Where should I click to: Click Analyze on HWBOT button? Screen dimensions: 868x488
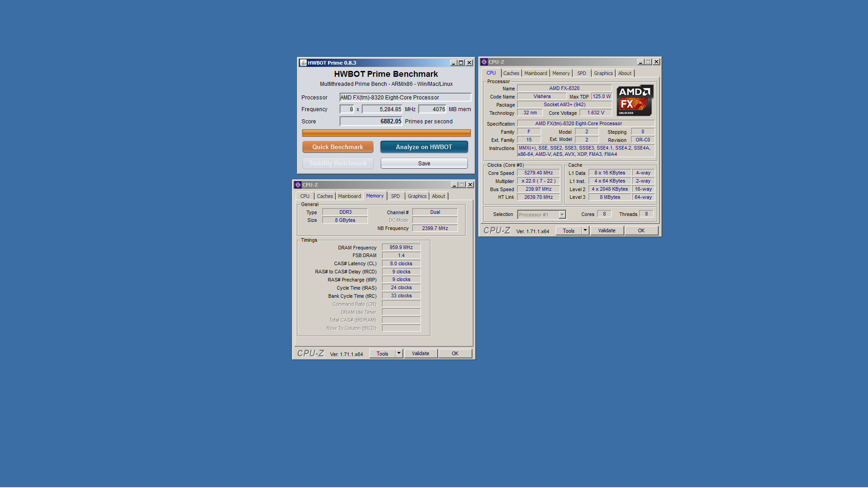tap(424, 147)
